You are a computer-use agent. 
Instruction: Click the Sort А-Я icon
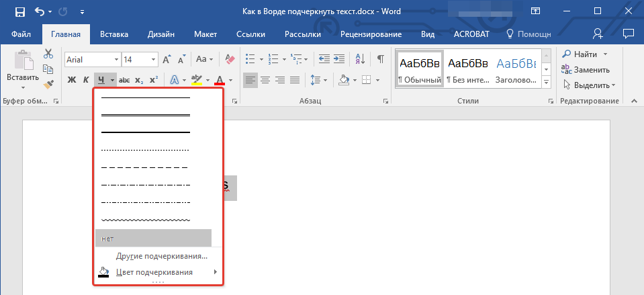(x=360, y=59)
